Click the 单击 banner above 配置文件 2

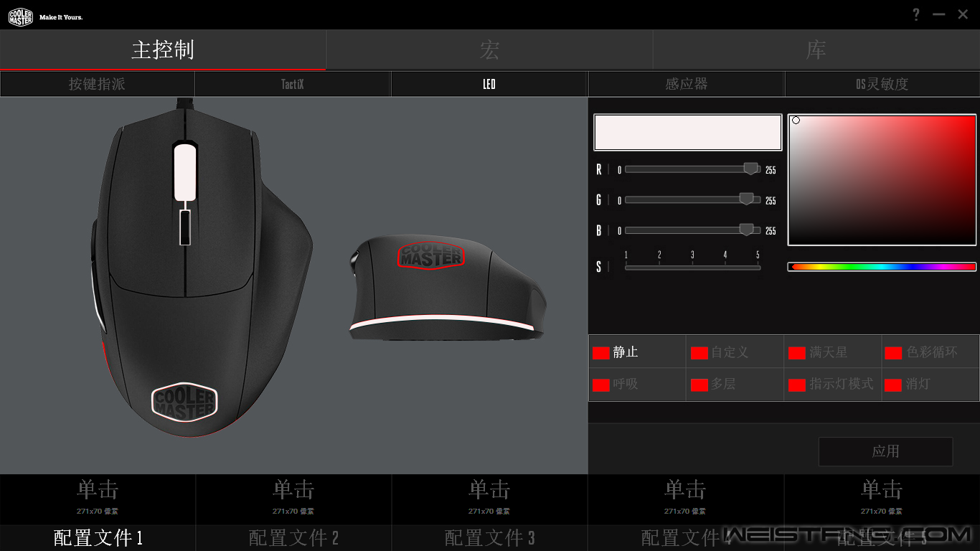(293, 499)
